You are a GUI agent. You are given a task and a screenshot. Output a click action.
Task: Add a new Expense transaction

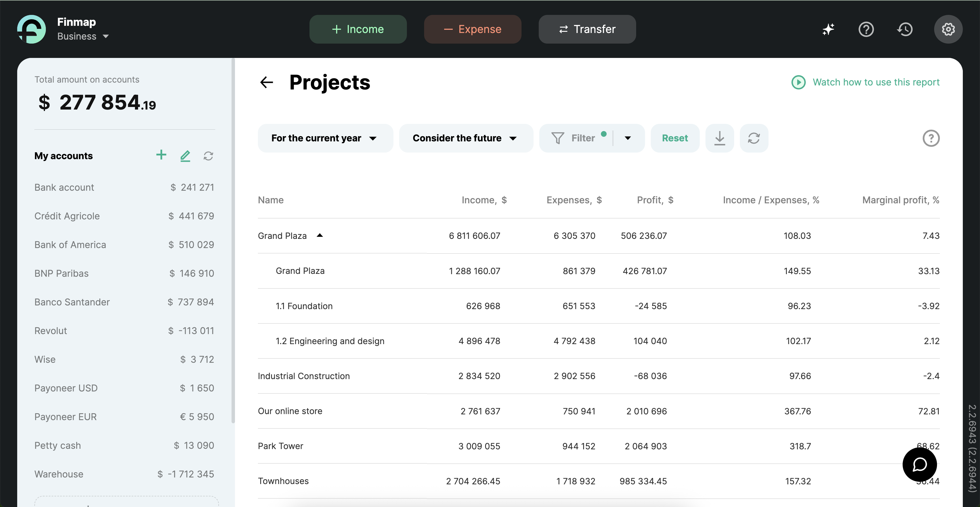[473, 29]
